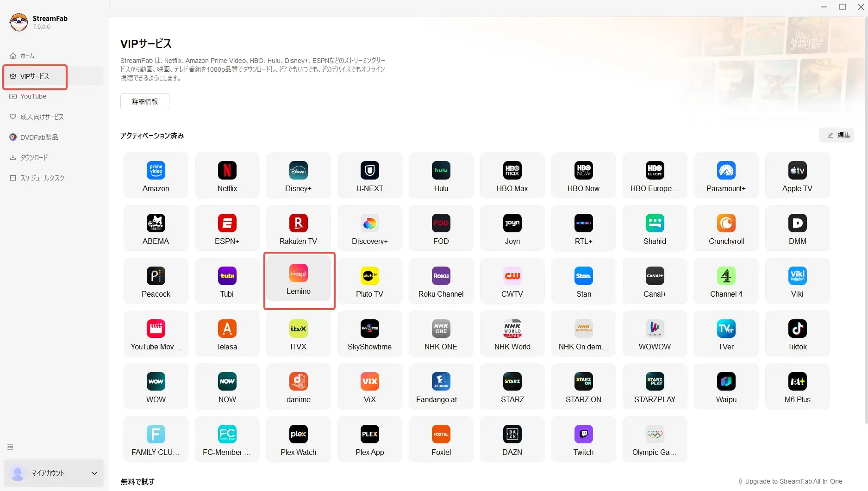Open the Canal+ service tile
This screenshot has height=491, width=868.
coord(655,281)
